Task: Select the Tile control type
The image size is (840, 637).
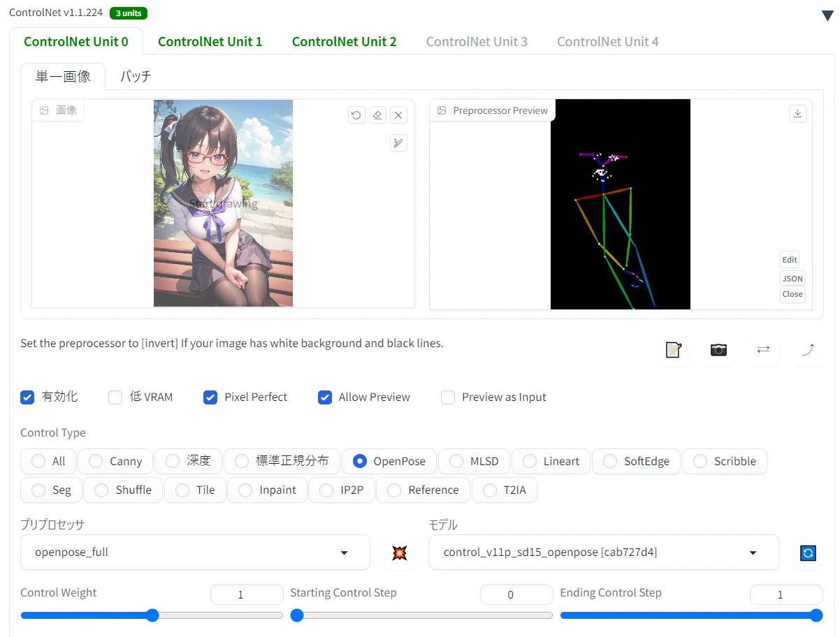Action: tap(195, 490)
